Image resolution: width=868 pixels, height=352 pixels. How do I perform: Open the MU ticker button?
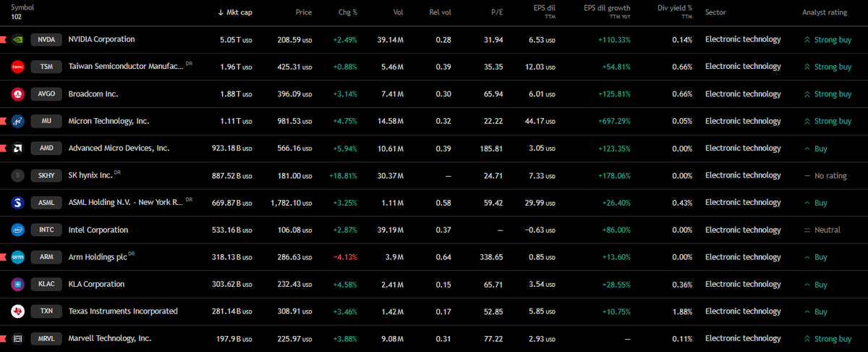coord(46,121)
